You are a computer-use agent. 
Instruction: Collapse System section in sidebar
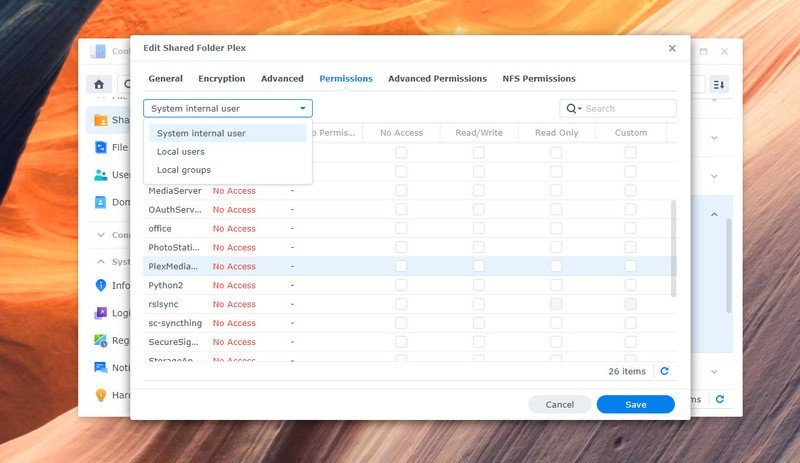101,261
